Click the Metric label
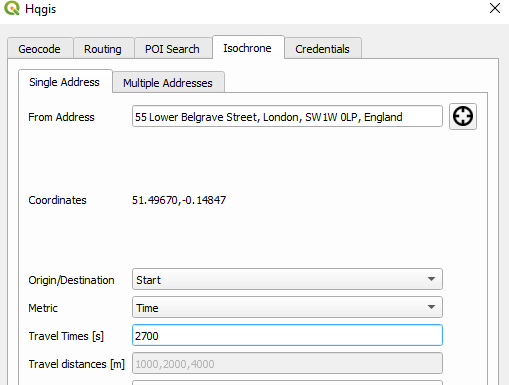The width and height of the screenshot is (509, 385). click(43, 308)
